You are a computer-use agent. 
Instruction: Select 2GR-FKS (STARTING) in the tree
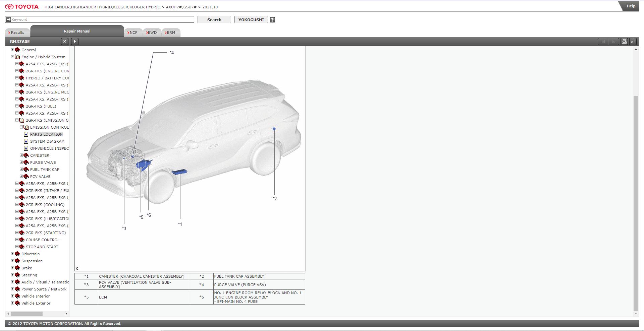click(x=46, y=233)
